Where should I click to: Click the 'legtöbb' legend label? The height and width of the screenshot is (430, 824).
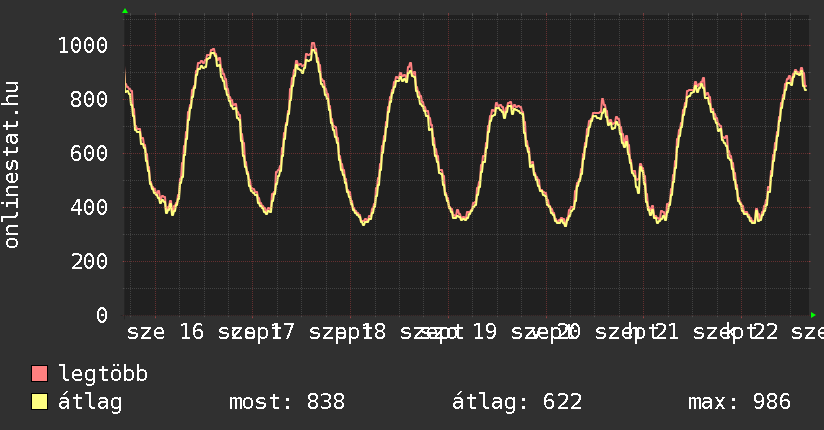pos(103,374)
